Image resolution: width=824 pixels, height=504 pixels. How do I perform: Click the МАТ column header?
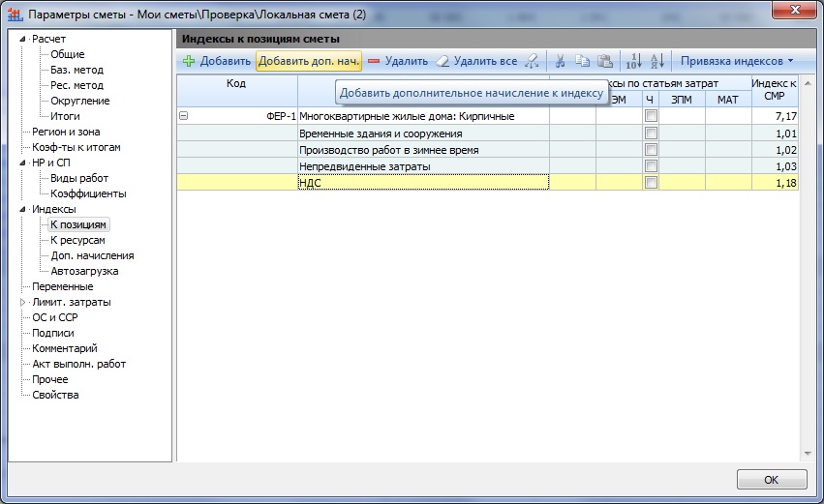[728, 100]
